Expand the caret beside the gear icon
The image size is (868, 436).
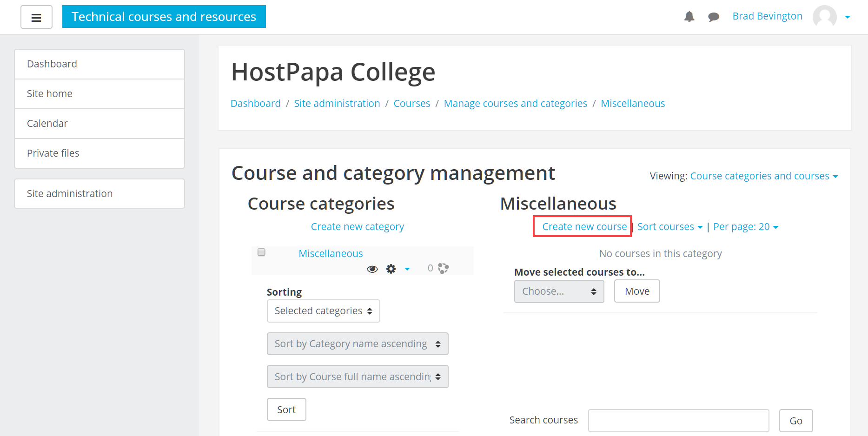407,269
